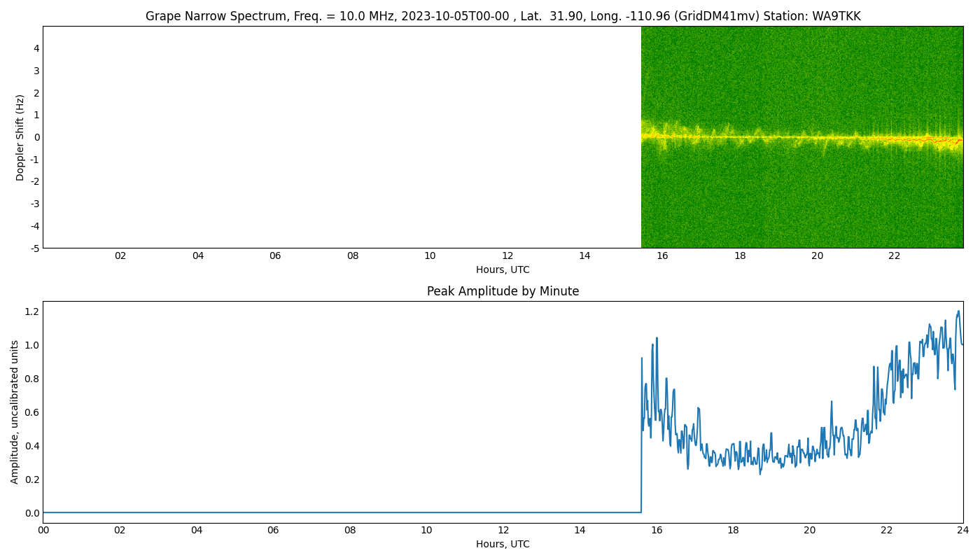Click the highest amplitude peak near hour 24
Viewport: 980px width, 560px height.
(x=958, y=312)
